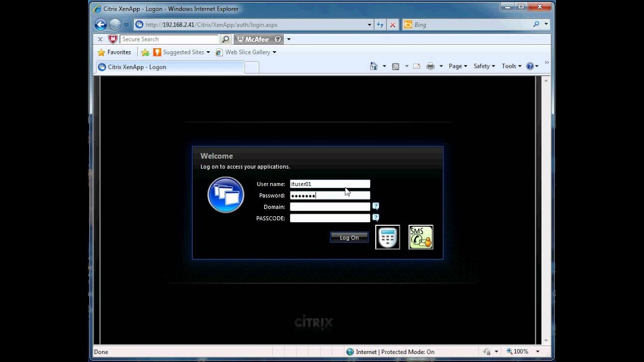Image resolution: width=644 pixels, height=362 pixels.
Task: Click the token calculator icon
Action: 388,237
